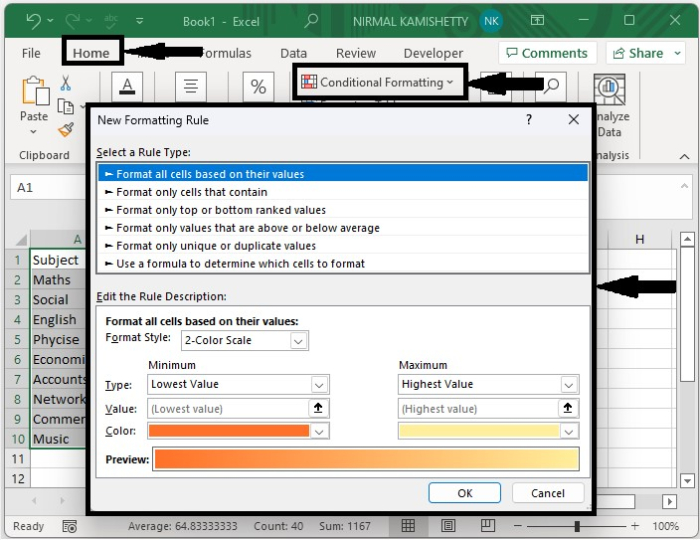Click the horizontal scrollbar right arrow
The width and height of the screenshot is (700, 540).
tap(669, 502)
